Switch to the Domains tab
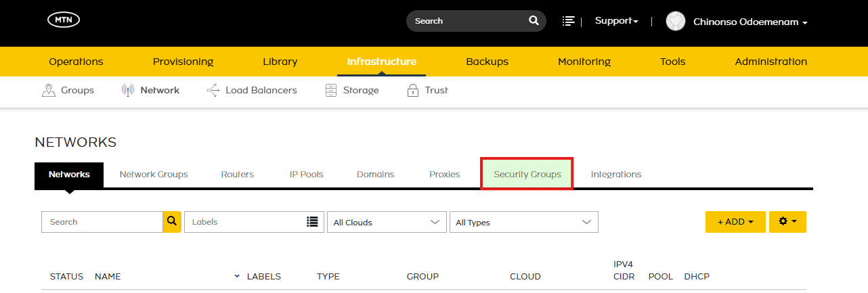Viewport: 868px width, 293px height. coord(376,175)
